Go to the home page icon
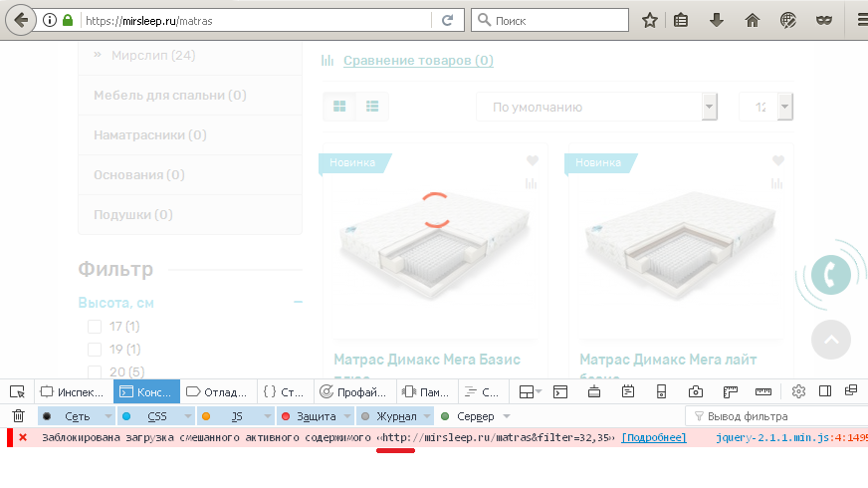This screenshot has width=868, height=488. pos(753,21)
